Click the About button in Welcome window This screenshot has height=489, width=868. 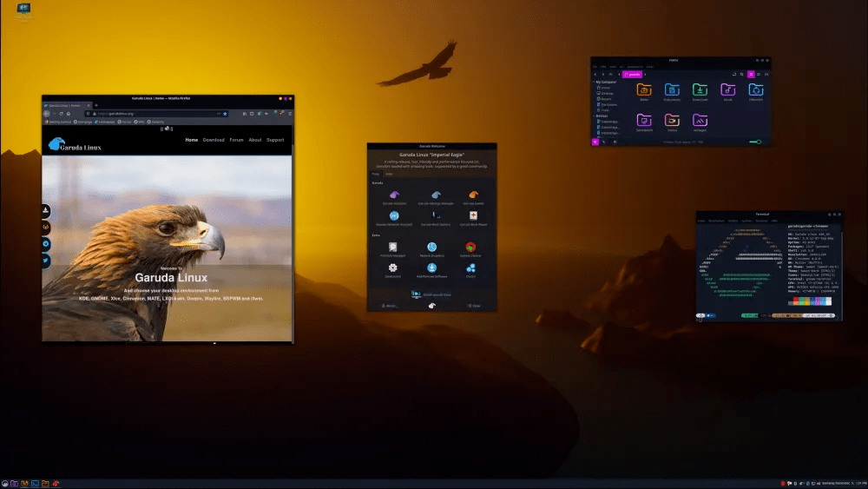389,306
